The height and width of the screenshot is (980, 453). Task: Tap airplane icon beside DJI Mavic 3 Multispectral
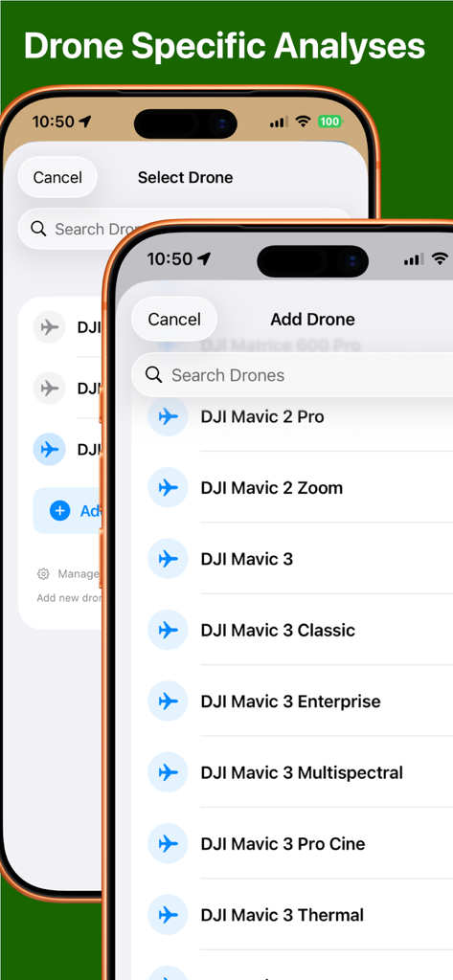(x=168, y=772)
